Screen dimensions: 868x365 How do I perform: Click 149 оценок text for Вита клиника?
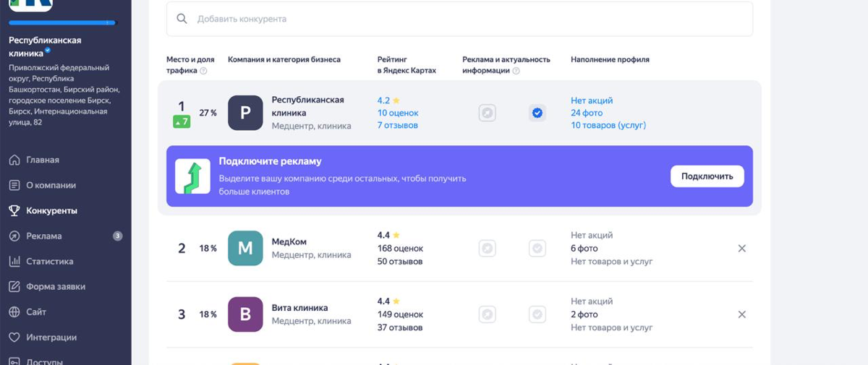coord(400,314)
